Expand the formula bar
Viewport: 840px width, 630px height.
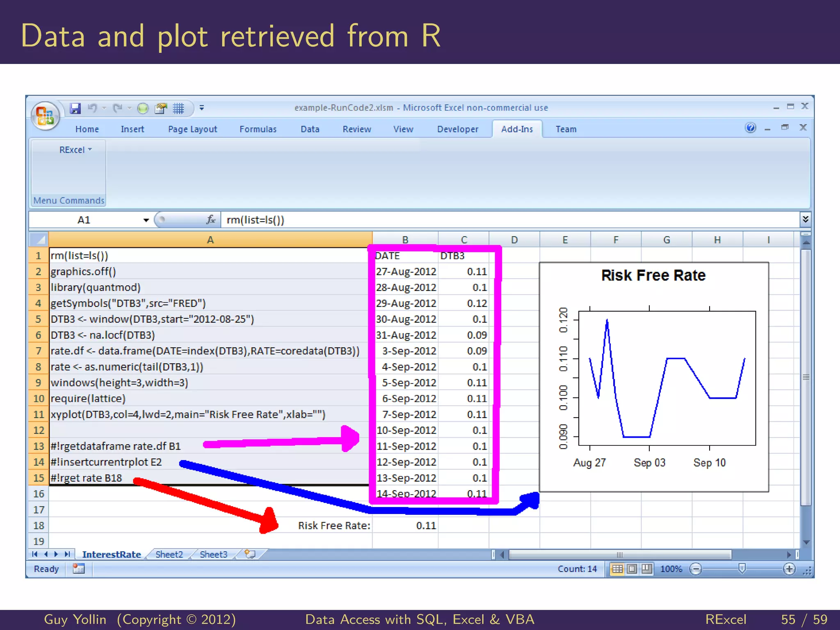pos(806,219)
